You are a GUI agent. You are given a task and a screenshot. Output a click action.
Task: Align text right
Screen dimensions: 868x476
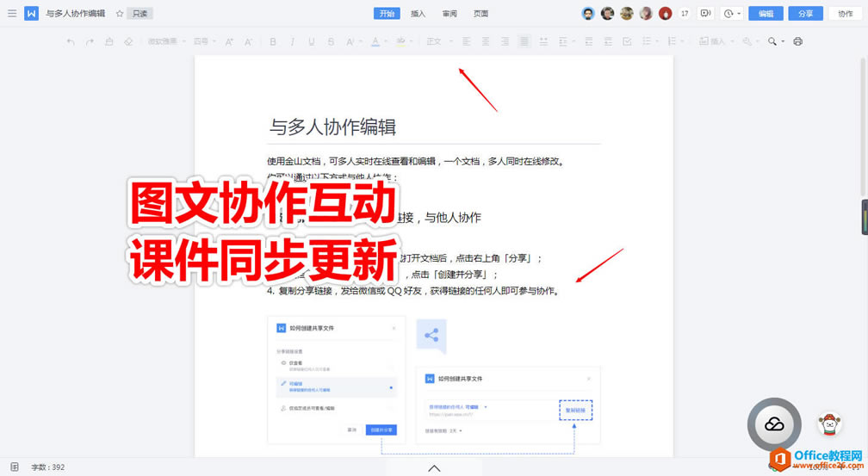tap(505, 41)
